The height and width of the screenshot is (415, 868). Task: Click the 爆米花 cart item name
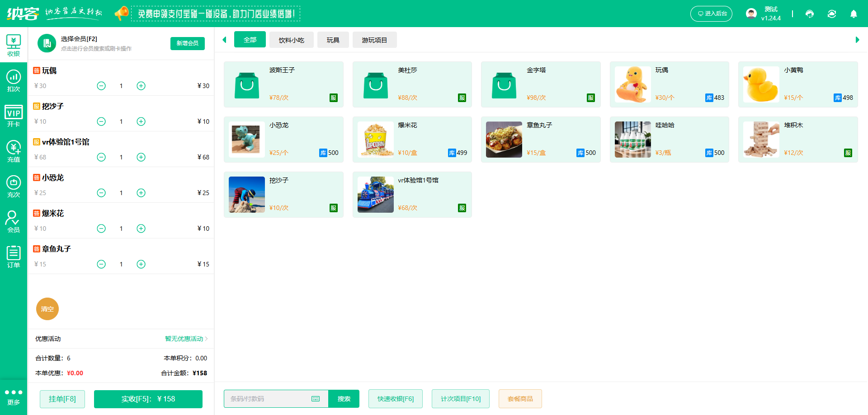pyautogui.click(x=53, y=213)
